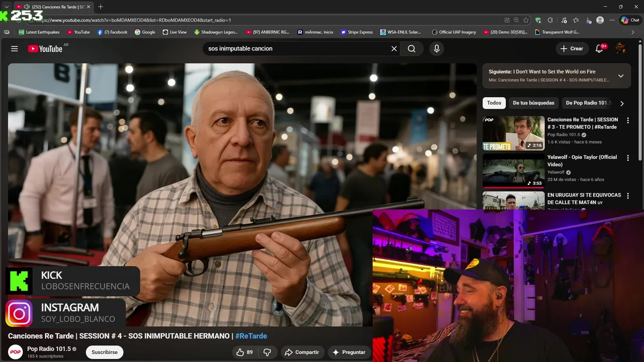
Task: Open the browser Extensions puzzle icon
Action: click(x=550, y=20)
